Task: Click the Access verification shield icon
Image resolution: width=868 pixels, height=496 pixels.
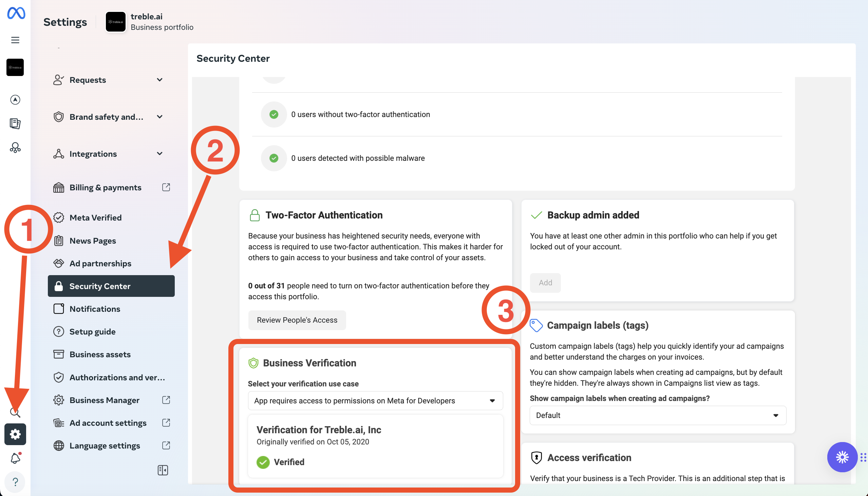Action: pos(536,458)
